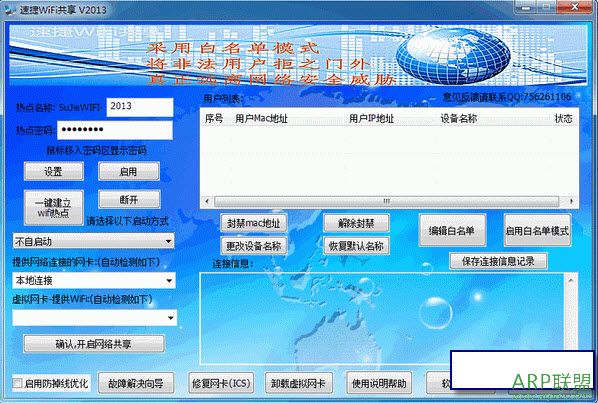Open the 不自启动 startup mode dropdown
The image size is (598, 403).
pyautogui.click(x=93, y=241)
